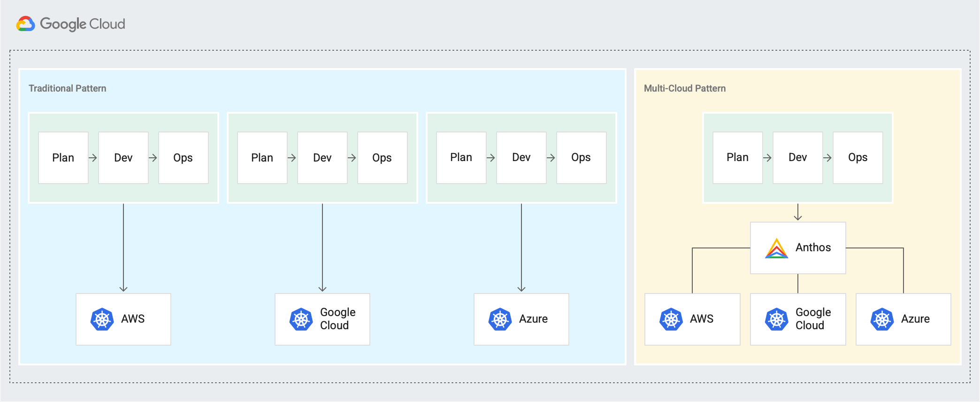Viewport: 980px width, 402px height.
Task: Click Kubernetes icon beside Google Cloud in Traditional Pattern
Action: point(301,319)
